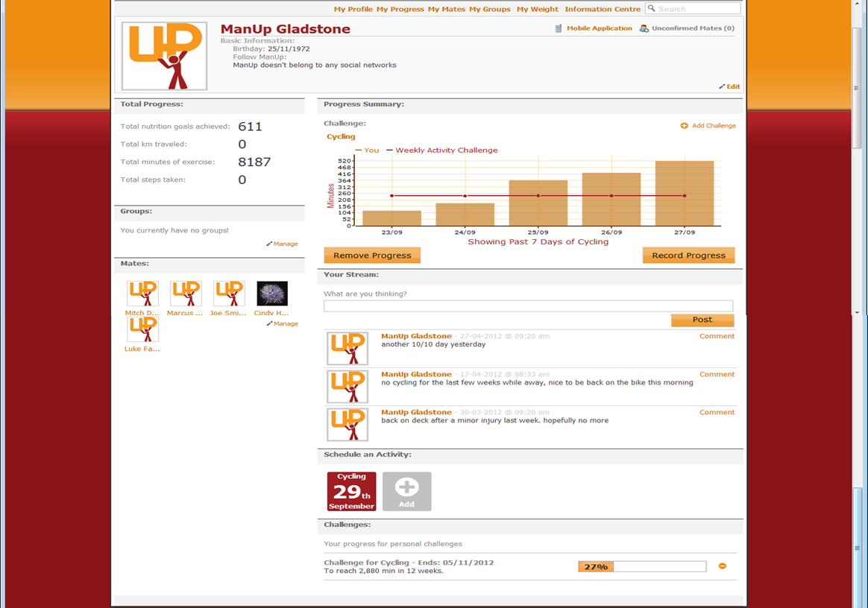Image resolution: width=868 pixels, height=608 pixels.
Task: Click Comment on the 27-04-2012 post
Action: point(717,336)
